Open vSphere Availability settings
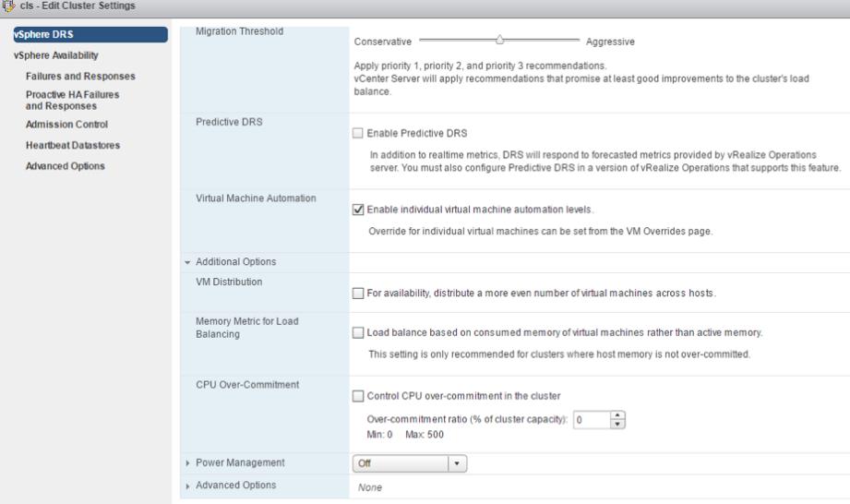Viewport: 850px width, 504px height. [55, 55]
